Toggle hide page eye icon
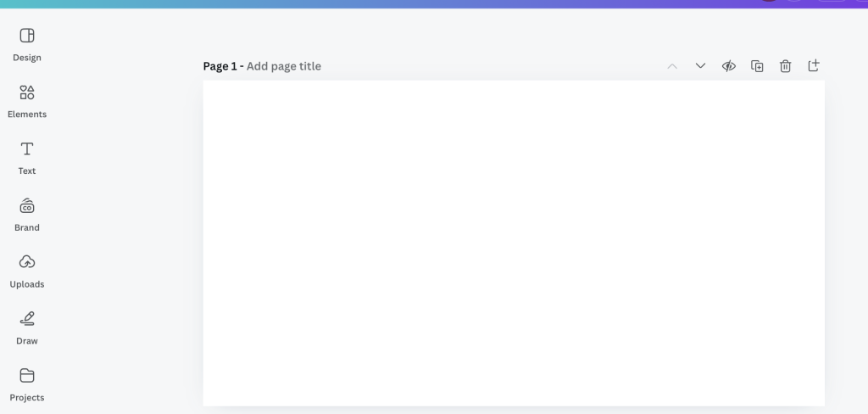868x414 pixels. (x=728, y=66)
